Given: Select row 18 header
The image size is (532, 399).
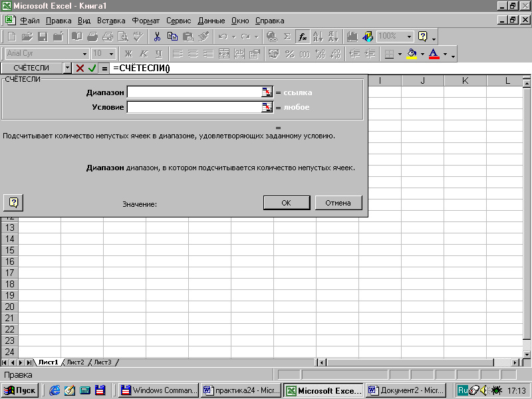Looking at the screenshot, I should point(9,284).
